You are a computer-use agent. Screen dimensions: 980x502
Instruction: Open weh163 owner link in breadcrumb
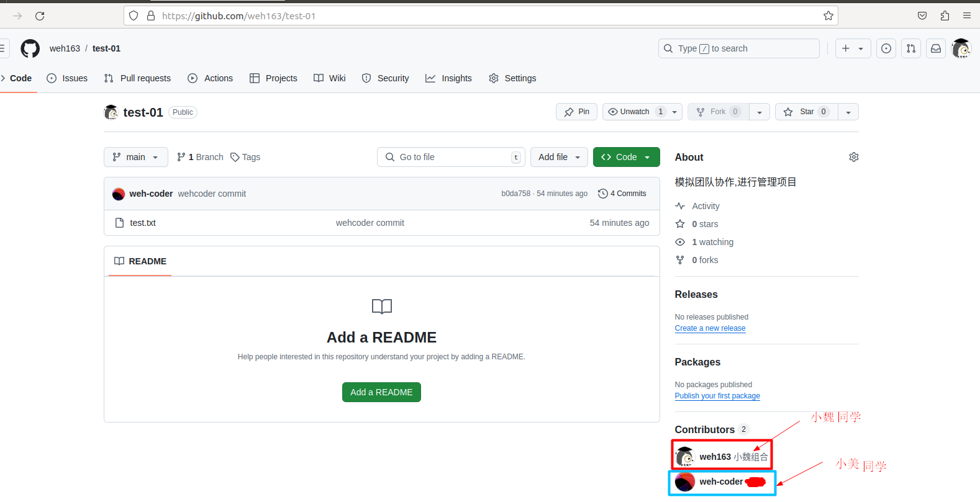pos(65,48)
